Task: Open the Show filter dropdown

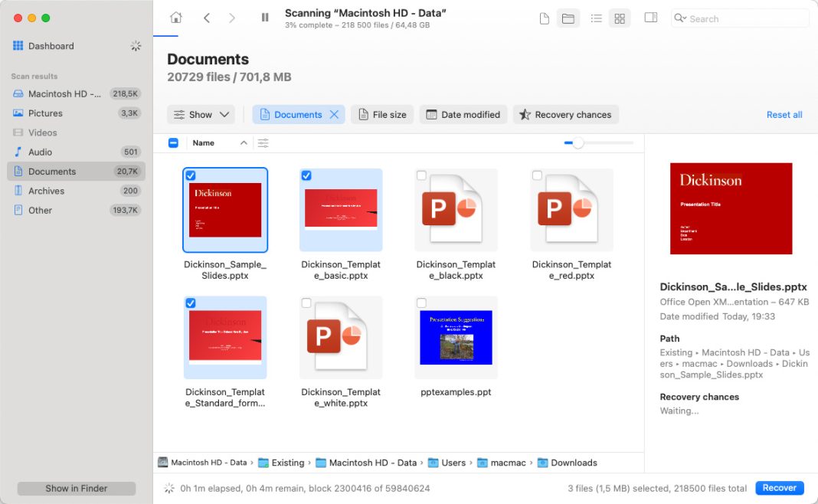Action: click(201, 114)
